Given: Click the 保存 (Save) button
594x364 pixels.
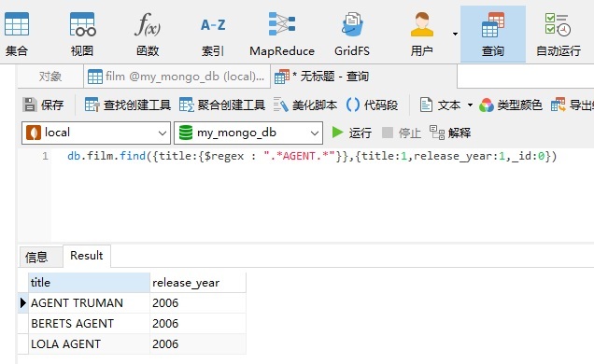Looking at the screenshot, I should (x=43, y=105).
